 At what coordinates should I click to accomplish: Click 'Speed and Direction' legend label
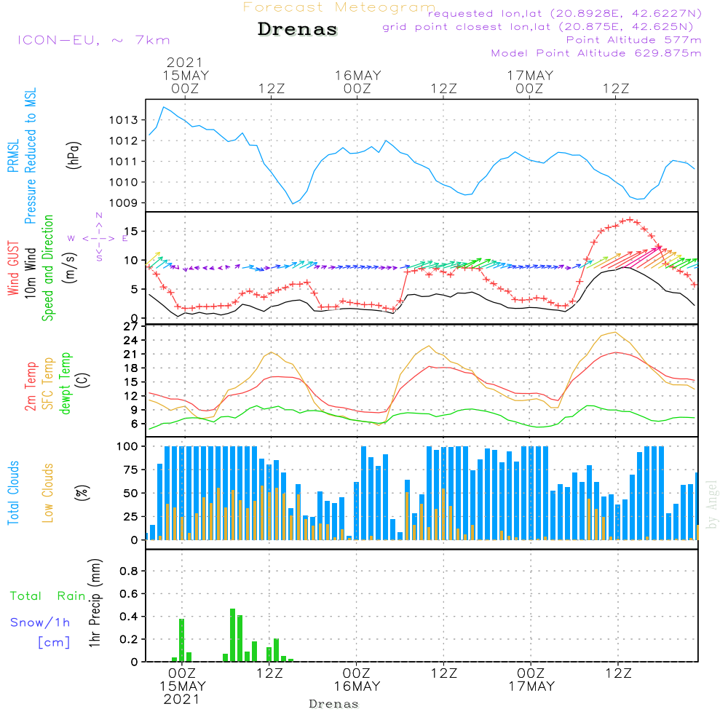pos(47,268)
